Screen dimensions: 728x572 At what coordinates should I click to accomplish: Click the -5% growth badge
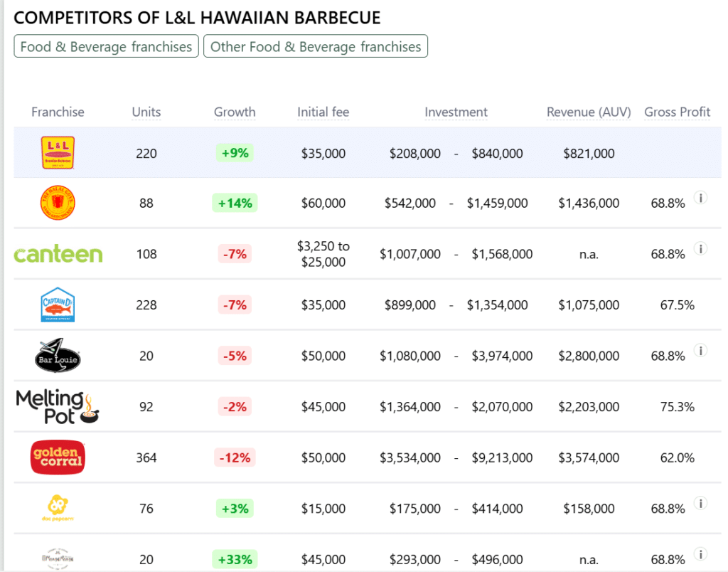click(235, 356)
